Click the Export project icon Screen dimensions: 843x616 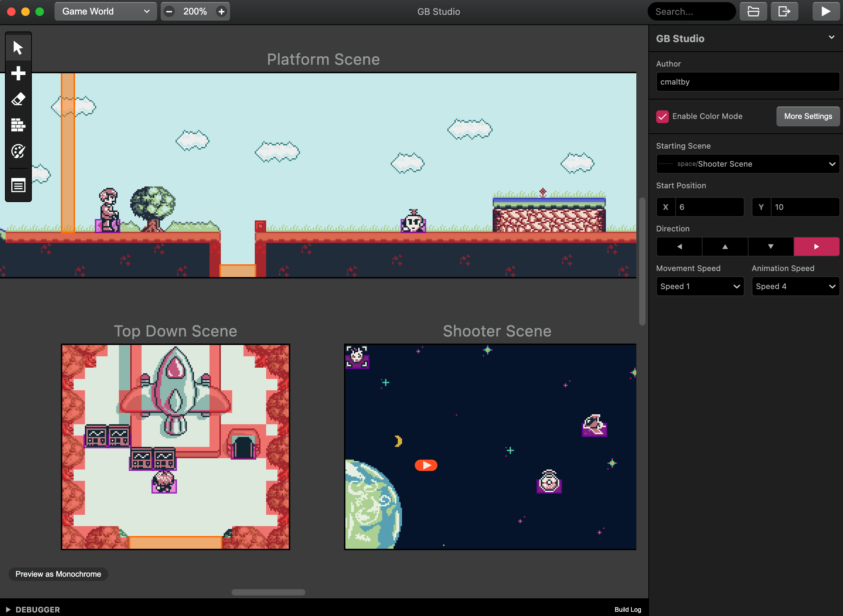(x=784, y=12)
